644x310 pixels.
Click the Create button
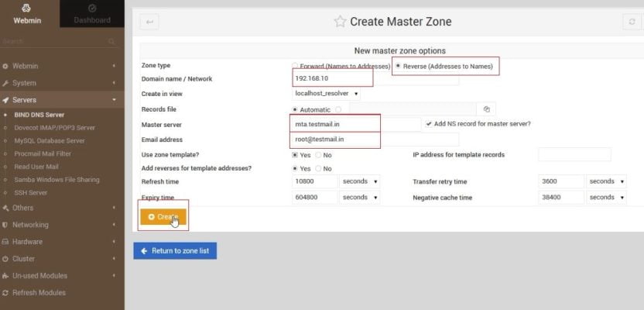(x=163, y=217)
